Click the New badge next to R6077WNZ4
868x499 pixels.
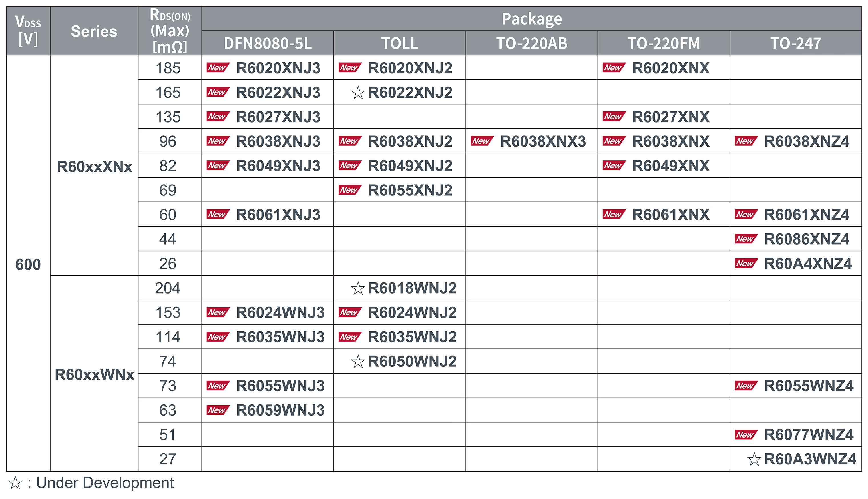(x=746, y=435)
